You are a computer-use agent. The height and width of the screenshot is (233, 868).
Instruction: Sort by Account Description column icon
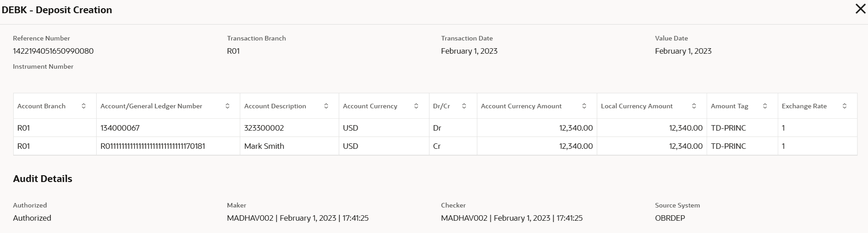coord(326,106)
